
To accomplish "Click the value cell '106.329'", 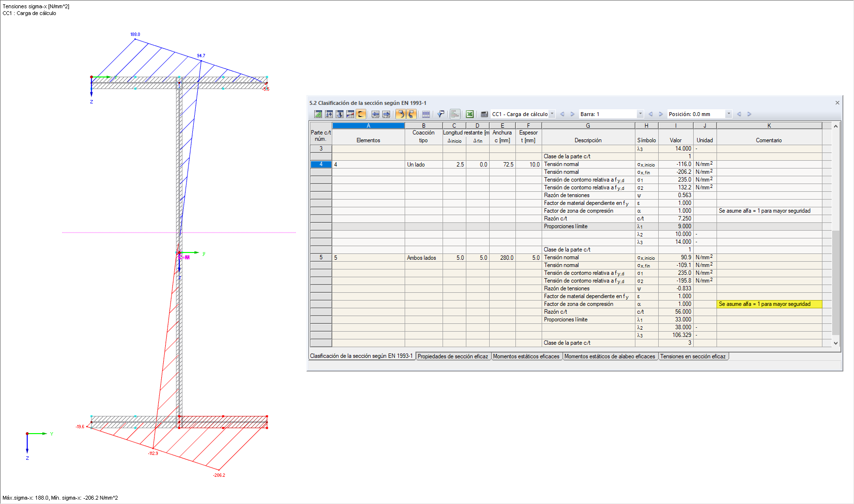I will click(676, 335).
